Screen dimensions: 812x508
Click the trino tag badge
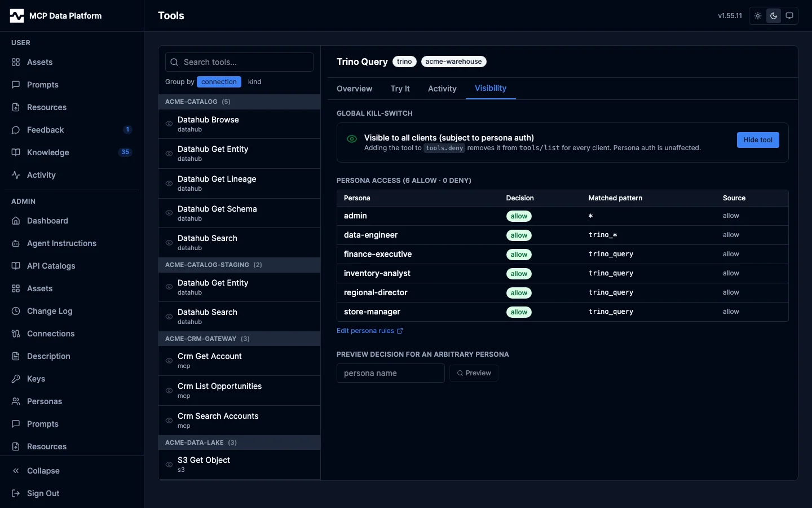coord(404,62)
